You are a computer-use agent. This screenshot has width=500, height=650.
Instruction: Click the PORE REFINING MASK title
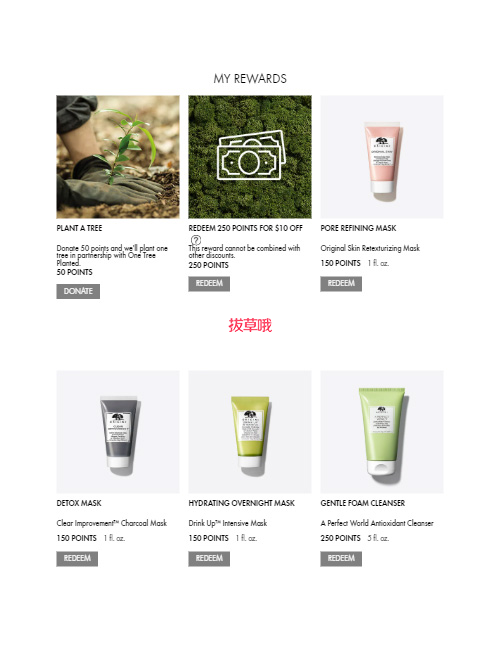(358, 228)
